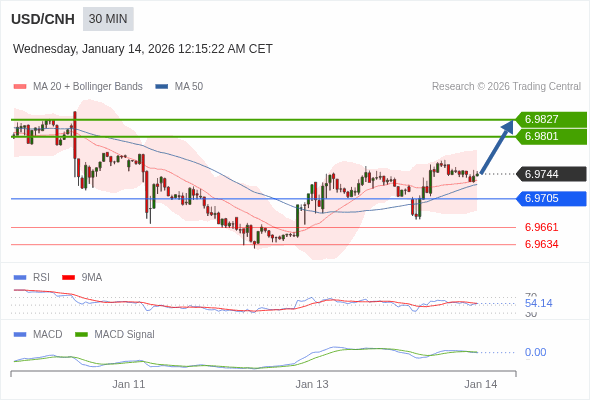The image size is (590, 400).
Task: Click the 30 MIN timeframe badge
Action: point(108,19)
